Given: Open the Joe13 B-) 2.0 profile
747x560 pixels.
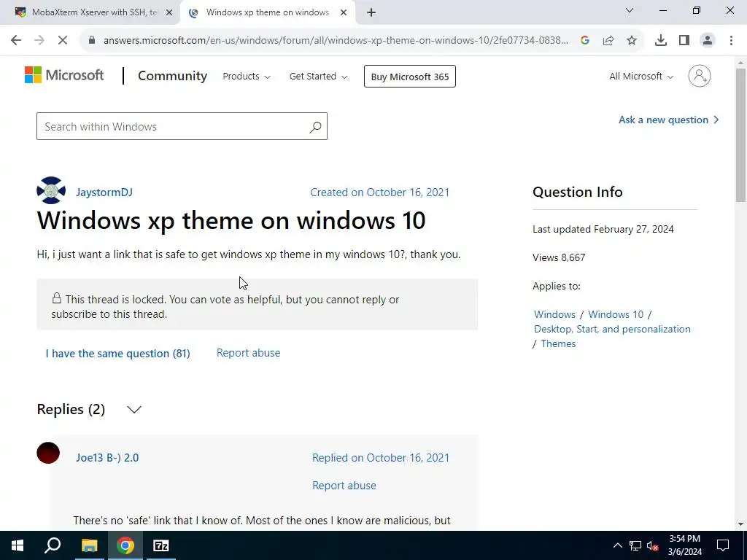Looking at the screenshot, I should pyautogui.click(x=107, y=458).
